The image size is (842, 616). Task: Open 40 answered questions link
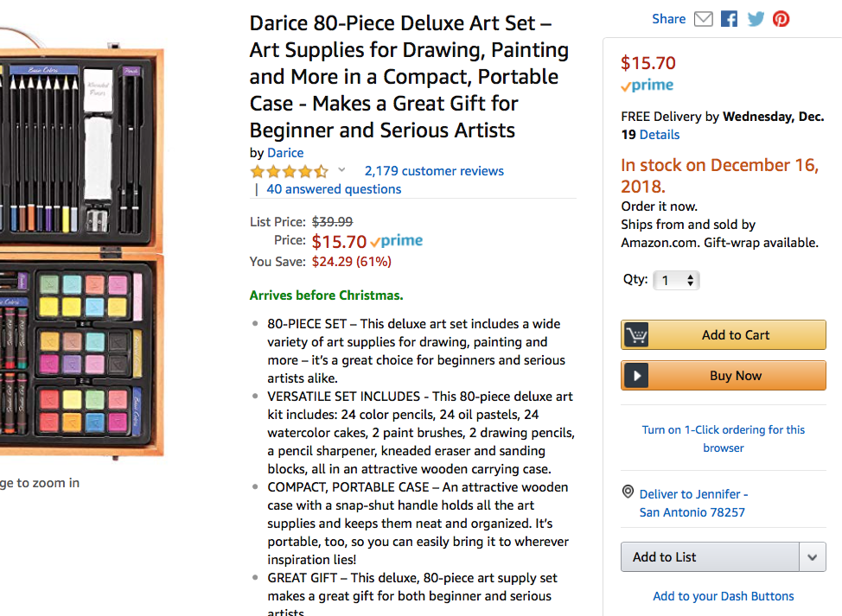[x=334, y=189]
